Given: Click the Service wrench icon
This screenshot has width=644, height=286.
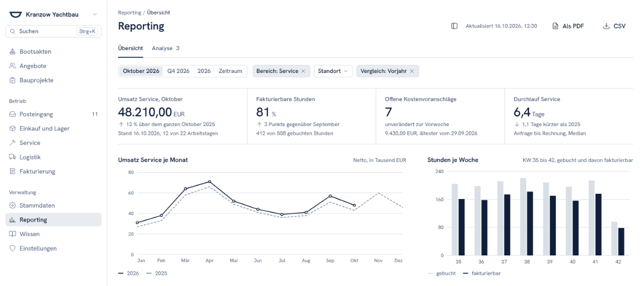Looking at the screenshot, I should click(13, 143).
